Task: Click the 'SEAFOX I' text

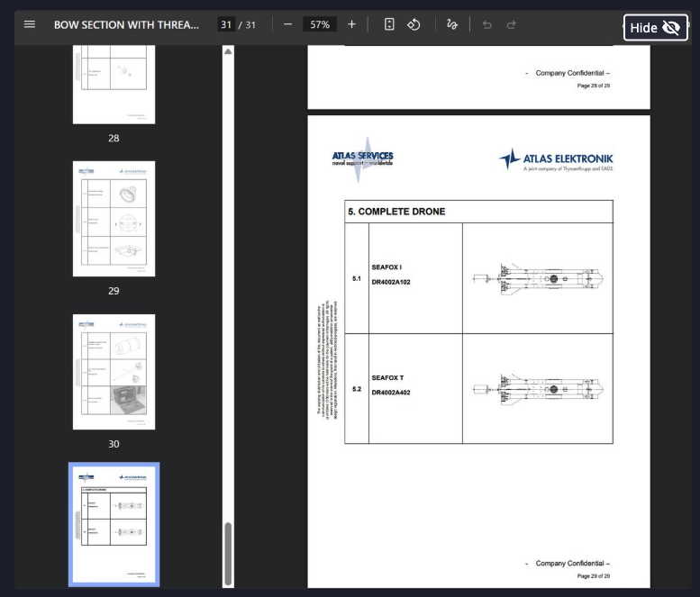Action: pyautogui.click(x=386, y=267)
